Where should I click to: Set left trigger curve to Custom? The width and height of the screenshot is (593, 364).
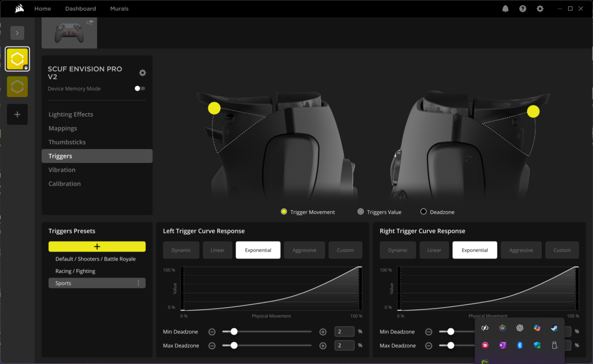click(x=345, y=250)
